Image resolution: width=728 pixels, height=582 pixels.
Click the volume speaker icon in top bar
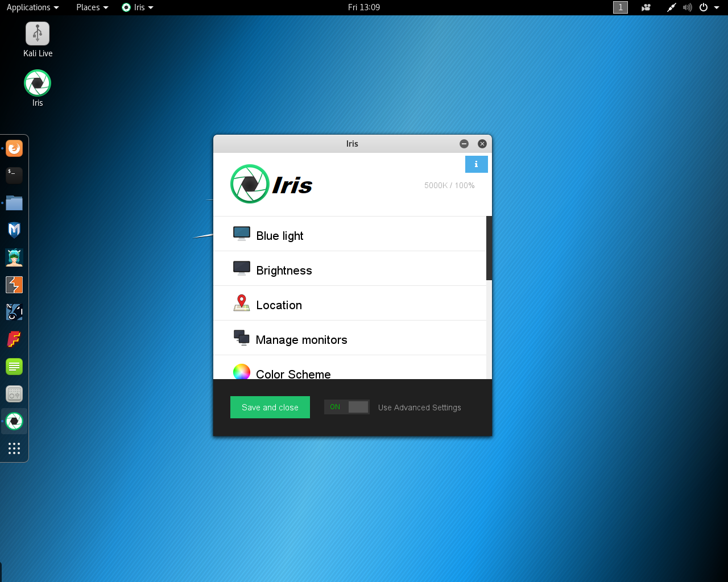pyautogui.click(x=688, y=7)
